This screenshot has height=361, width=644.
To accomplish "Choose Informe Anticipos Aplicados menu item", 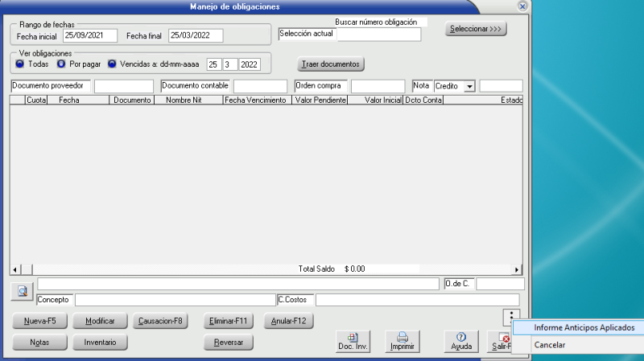I will point(584,328).
